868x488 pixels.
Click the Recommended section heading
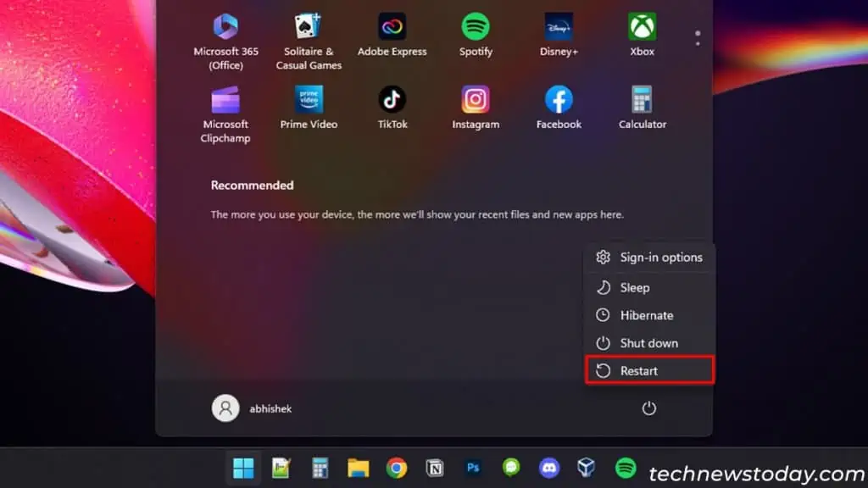[252, 186]
